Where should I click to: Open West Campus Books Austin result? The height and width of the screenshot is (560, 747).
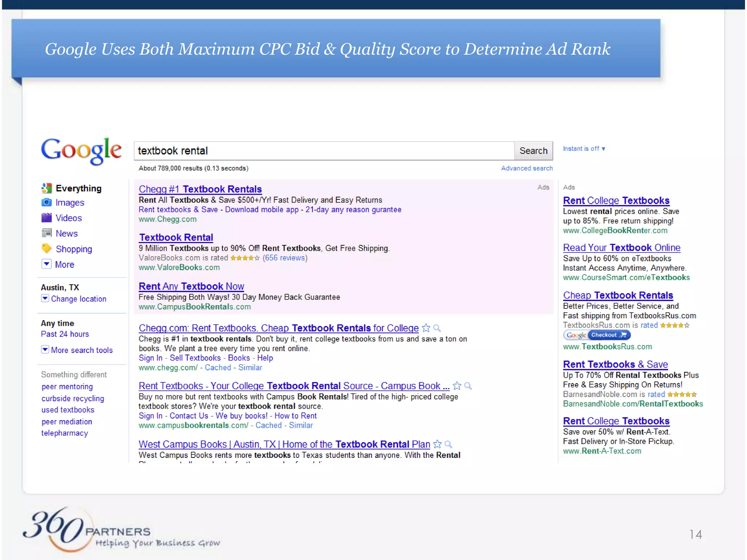284,444
